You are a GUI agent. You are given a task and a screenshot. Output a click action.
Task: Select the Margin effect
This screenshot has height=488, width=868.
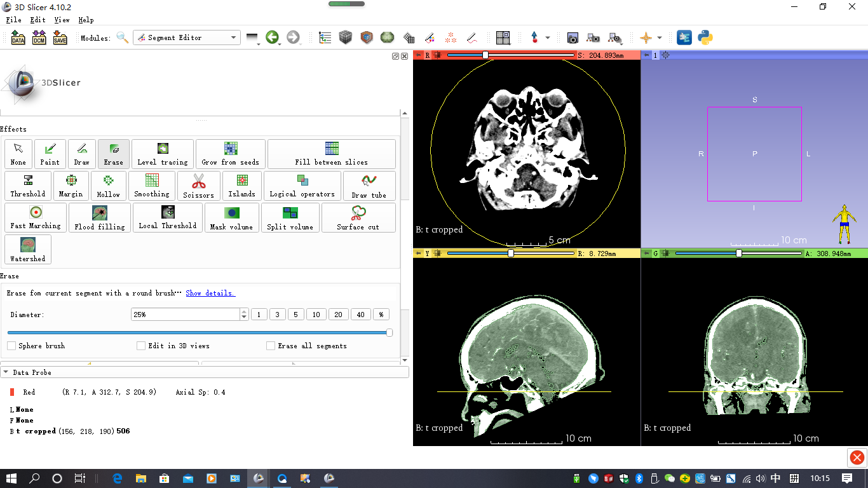(71, 186)
